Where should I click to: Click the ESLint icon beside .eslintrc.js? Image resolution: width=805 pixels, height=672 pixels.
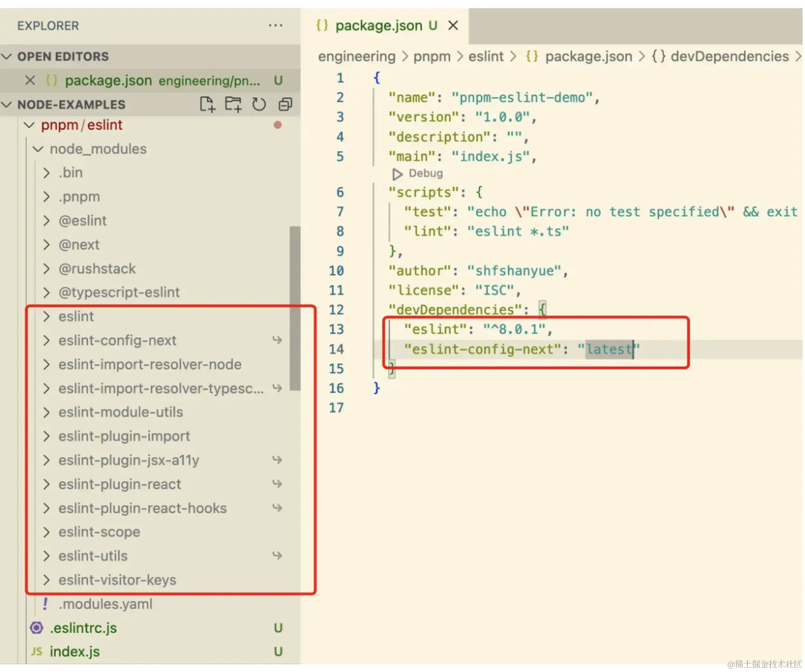36,628
